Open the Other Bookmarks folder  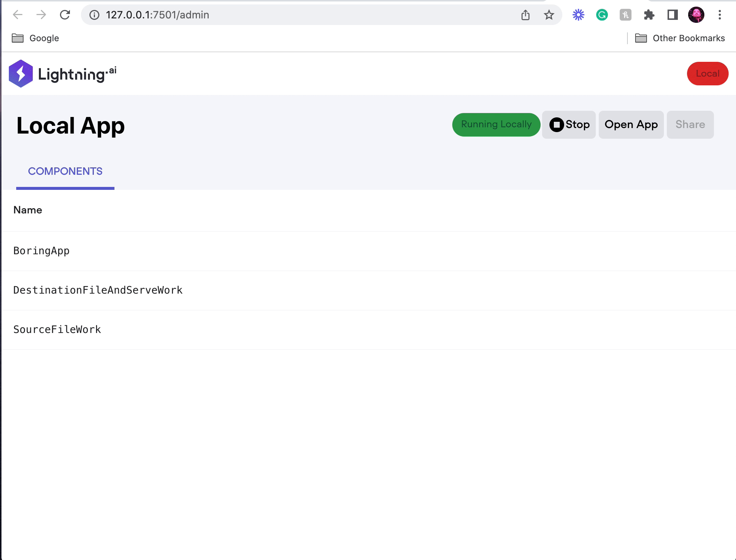click(x=680, y=38)
